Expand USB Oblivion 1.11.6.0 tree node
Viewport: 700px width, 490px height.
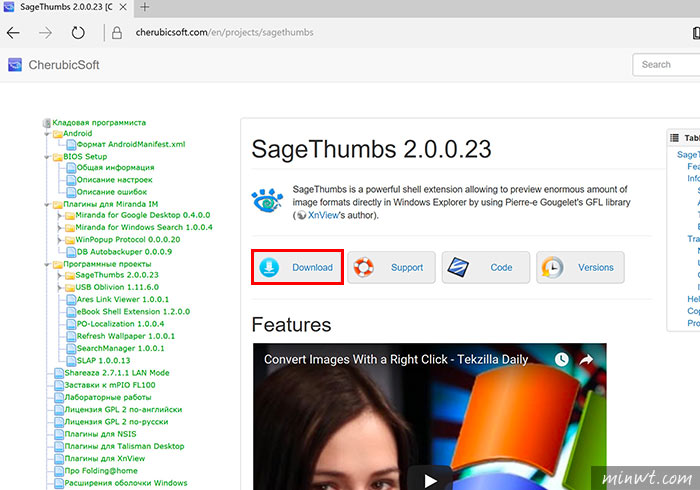[59, 287]
